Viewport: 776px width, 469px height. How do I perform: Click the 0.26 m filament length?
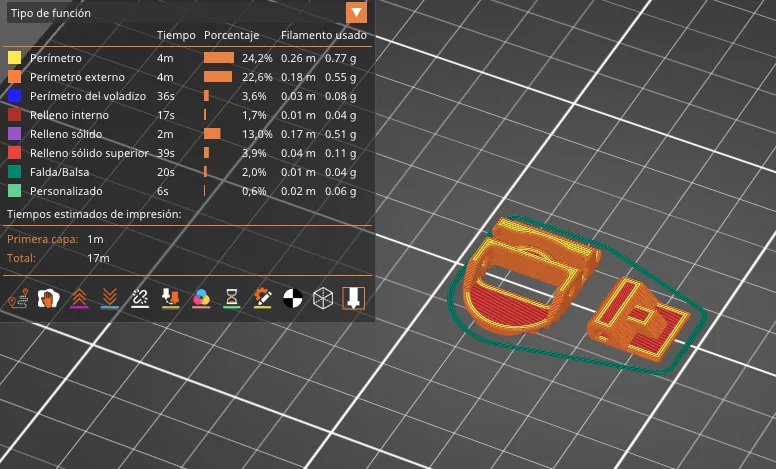[x=298, y=58]
